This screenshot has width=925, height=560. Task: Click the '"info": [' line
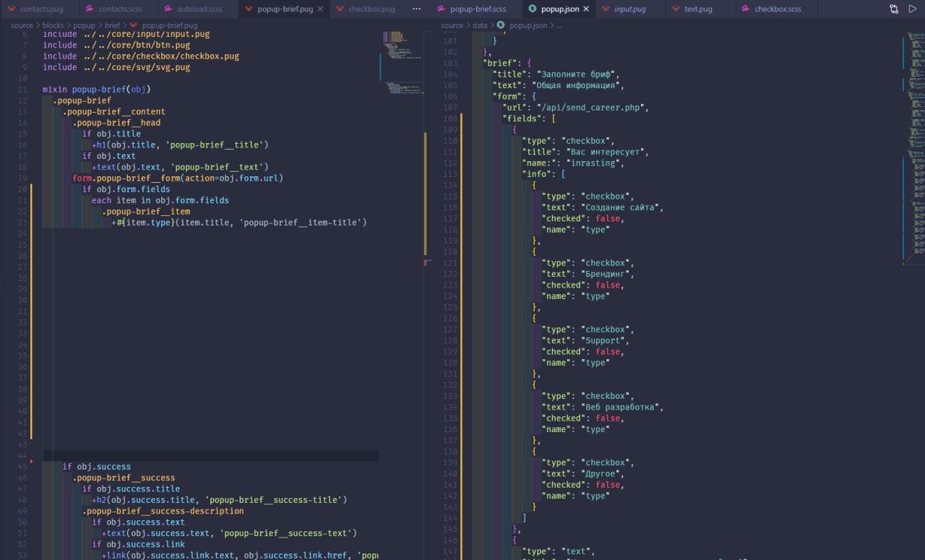[543, 174]
